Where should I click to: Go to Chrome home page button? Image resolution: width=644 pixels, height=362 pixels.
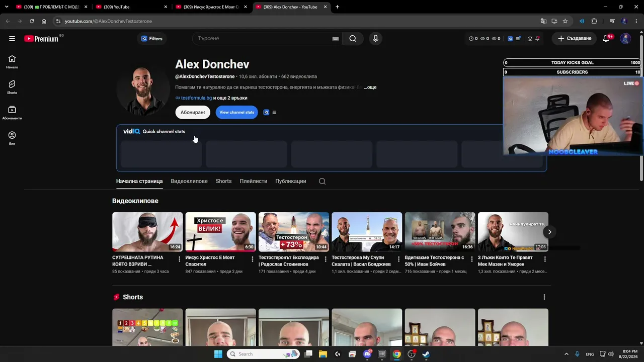pyautogui.click(x=44, y=21)
